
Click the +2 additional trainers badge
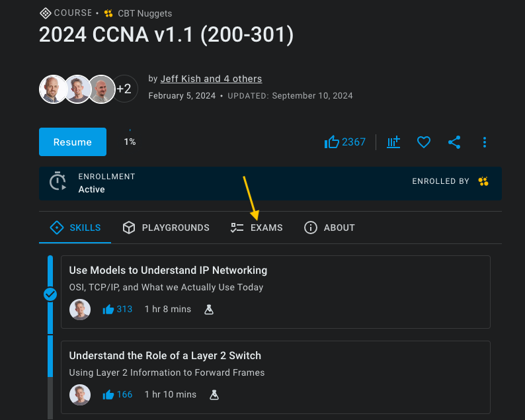[x=124, y=89]
